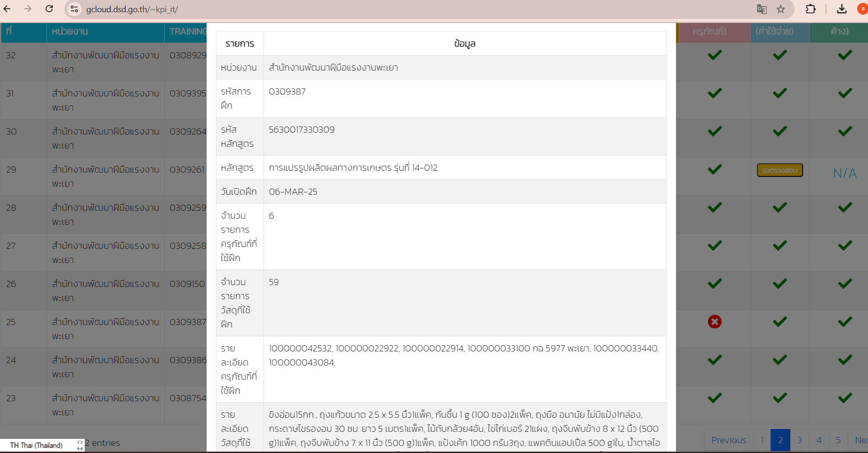Click equipment column checkmark in row 26

(715, 284)
